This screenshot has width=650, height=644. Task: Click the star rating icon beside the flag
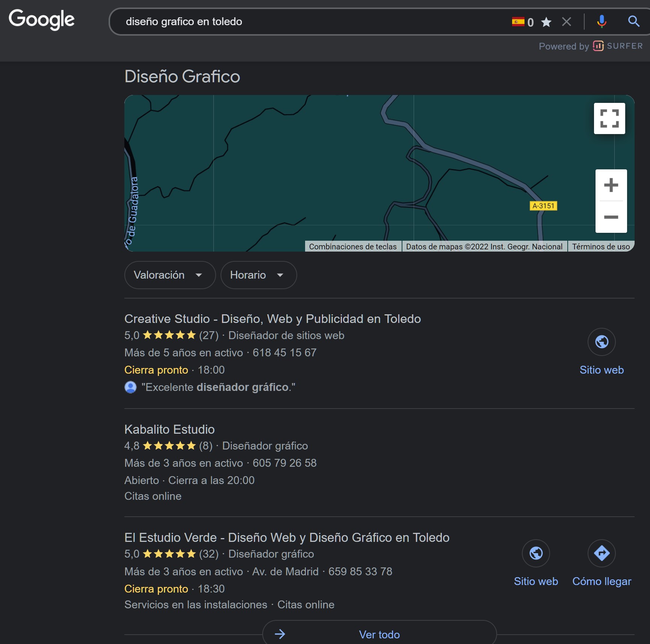point(546,22)
